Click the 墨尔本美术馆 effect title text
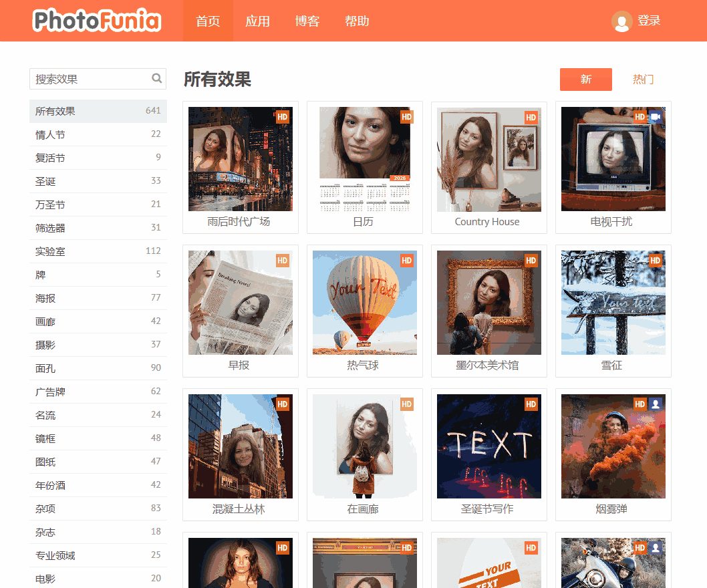707x588 pixels. (487, 365)
